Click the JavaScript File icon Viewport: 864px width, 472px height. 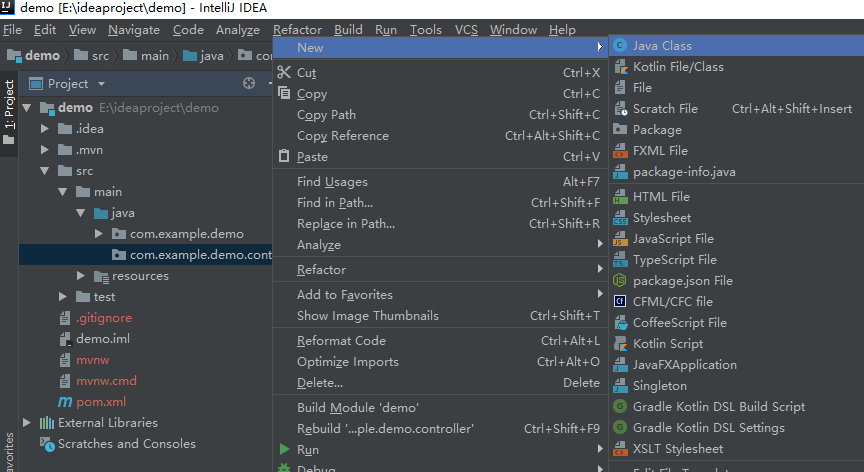(620, 238)
